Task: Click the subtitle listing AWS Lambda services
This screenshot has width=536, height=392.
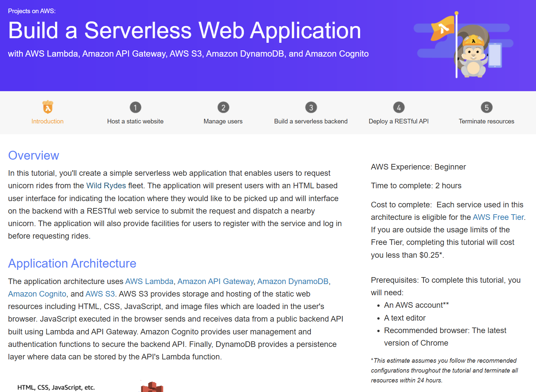Action: tap(188, 54)
